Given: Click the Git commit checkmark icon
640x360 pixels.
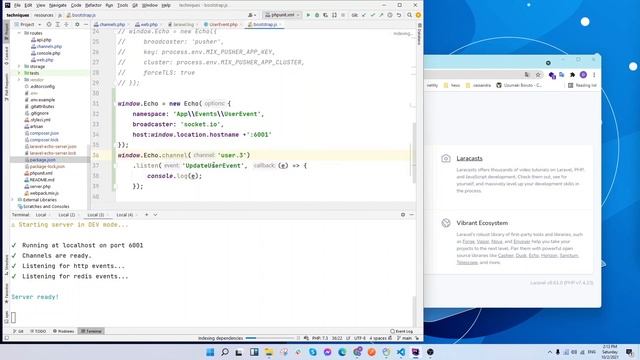Looking at the screenshot, I should 373,15.
